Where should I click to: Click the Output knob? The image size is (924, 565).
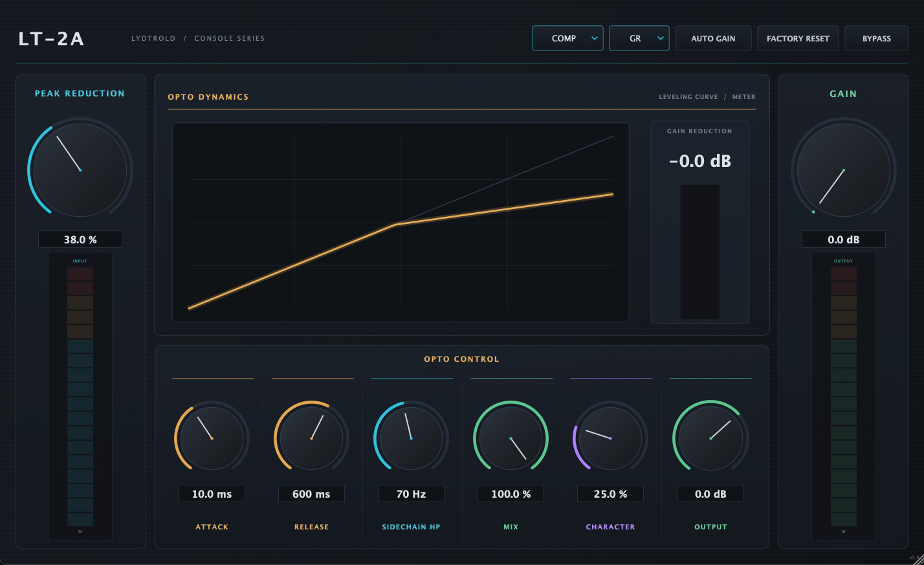click(x=710, y=438)
